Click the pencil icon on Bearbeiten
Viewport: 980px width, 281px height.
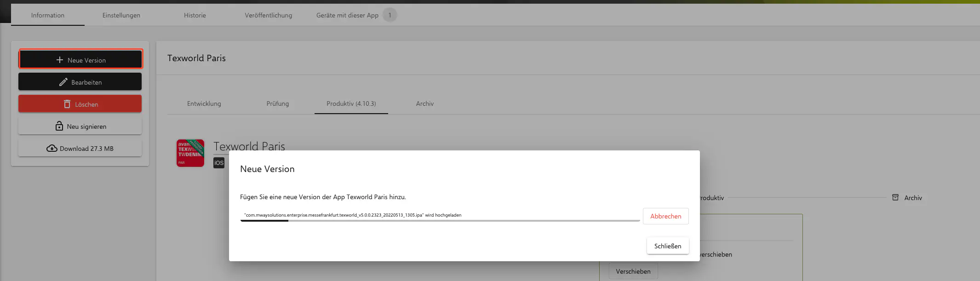point(63,82)
